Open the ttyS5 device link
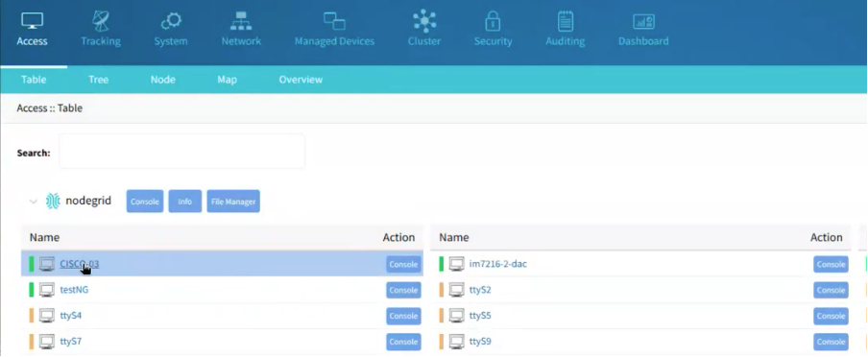Screen dimensions: 868x357 tap(480, 316)
